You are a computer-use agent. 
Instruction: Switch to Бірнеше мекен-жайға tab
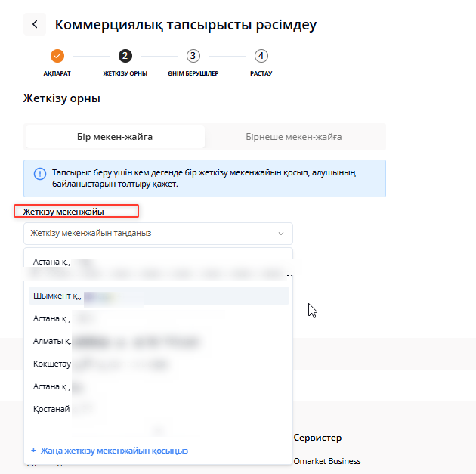tap(294, 137)
